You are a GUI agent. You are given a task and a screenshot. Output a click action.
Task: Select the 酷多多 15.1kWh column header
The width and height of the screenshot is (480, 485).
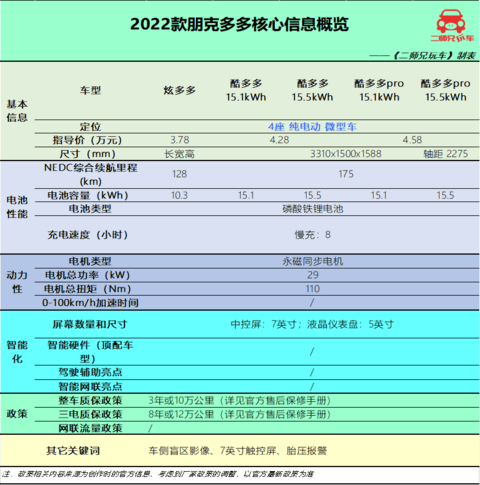tap(246, 90)
